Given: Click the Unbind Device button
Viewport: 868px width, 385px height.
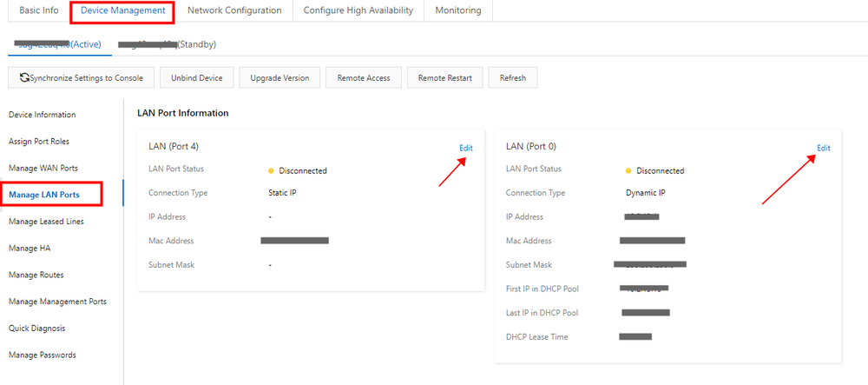Looking at the screenshot, I should tap(197, 78).
